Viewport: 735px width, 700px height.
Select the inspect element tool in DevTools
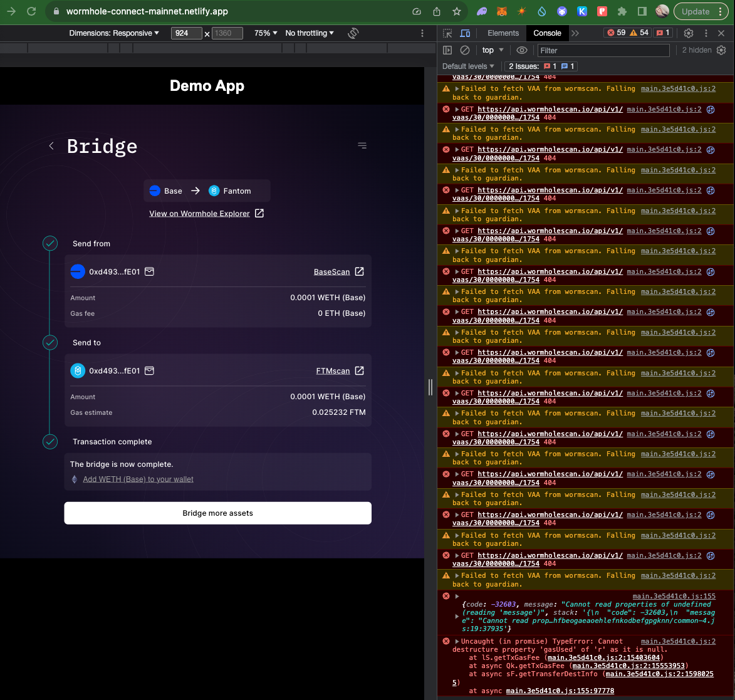(447, 33)
